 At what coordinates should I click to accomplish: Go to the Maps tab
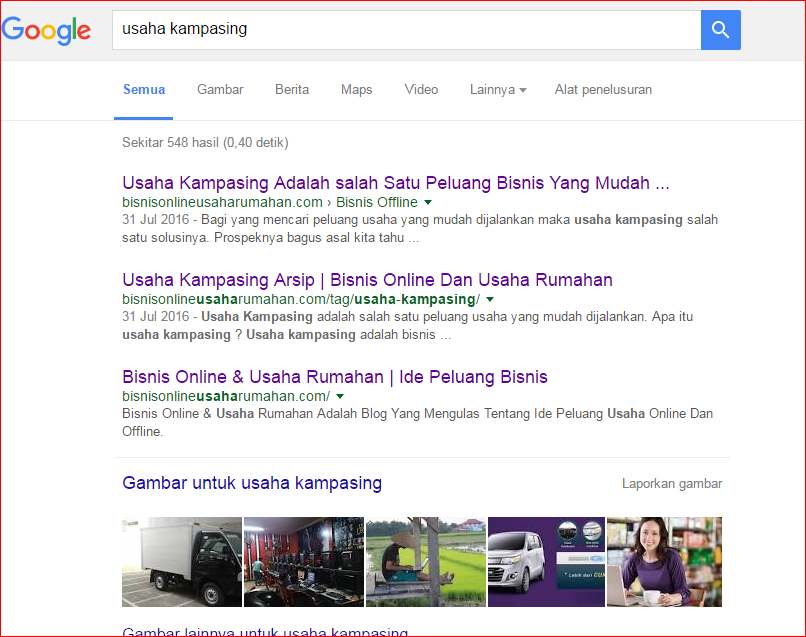pos(356,89)
